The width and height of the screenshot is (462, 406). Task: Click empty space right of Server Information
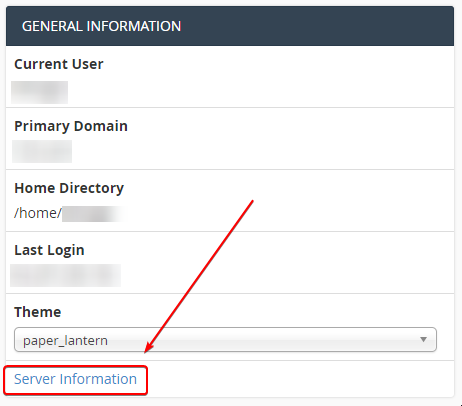300,379
